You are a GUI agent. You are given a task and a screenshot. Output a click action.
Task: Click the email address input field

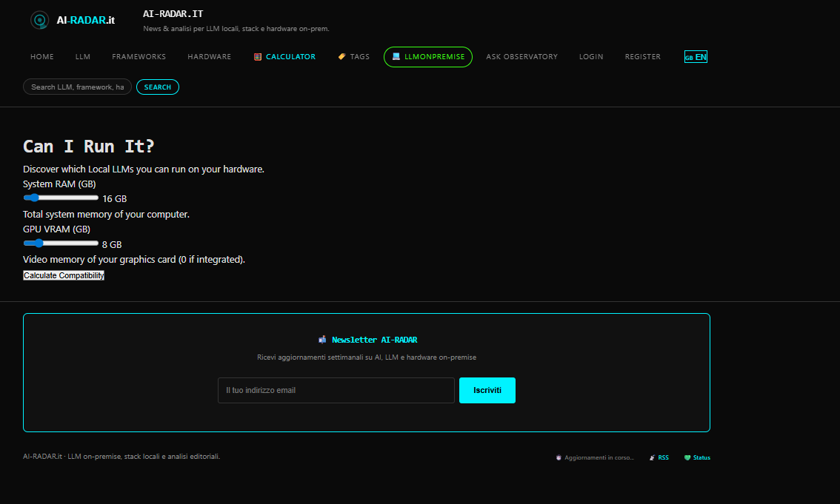(336, 390)
